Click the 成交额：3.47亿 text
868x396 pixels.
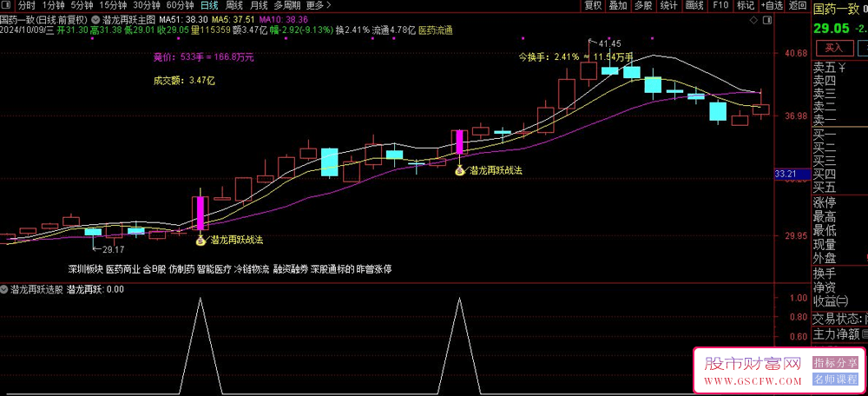tap(184, 80)
